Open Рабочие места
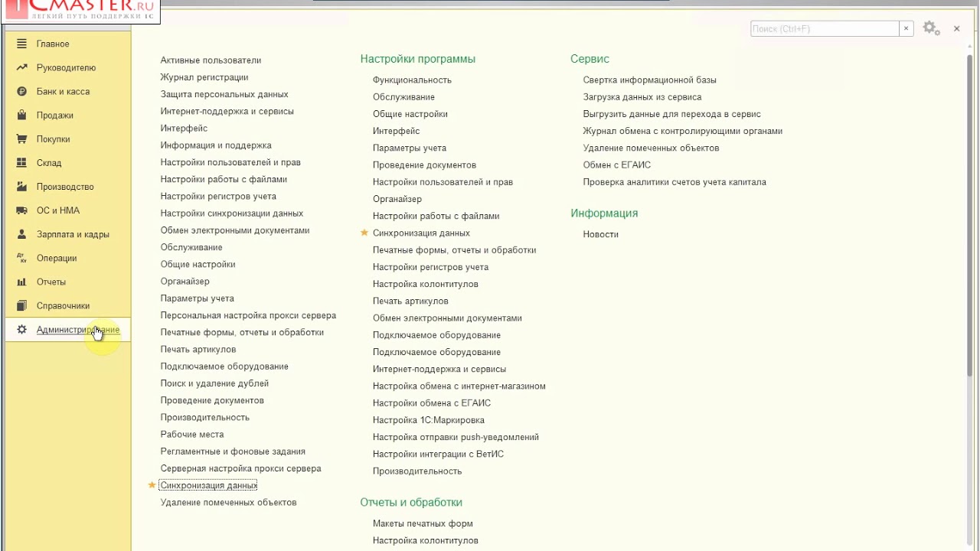The image size is (980, 551). coord(192,434)
